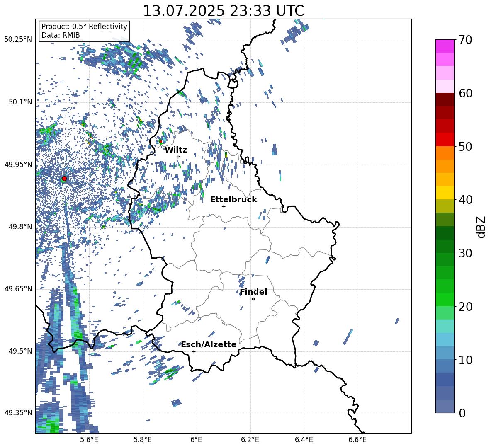Click the Product: 0.5° Reflectivity text
491x448 pixels.
[84, 26]
